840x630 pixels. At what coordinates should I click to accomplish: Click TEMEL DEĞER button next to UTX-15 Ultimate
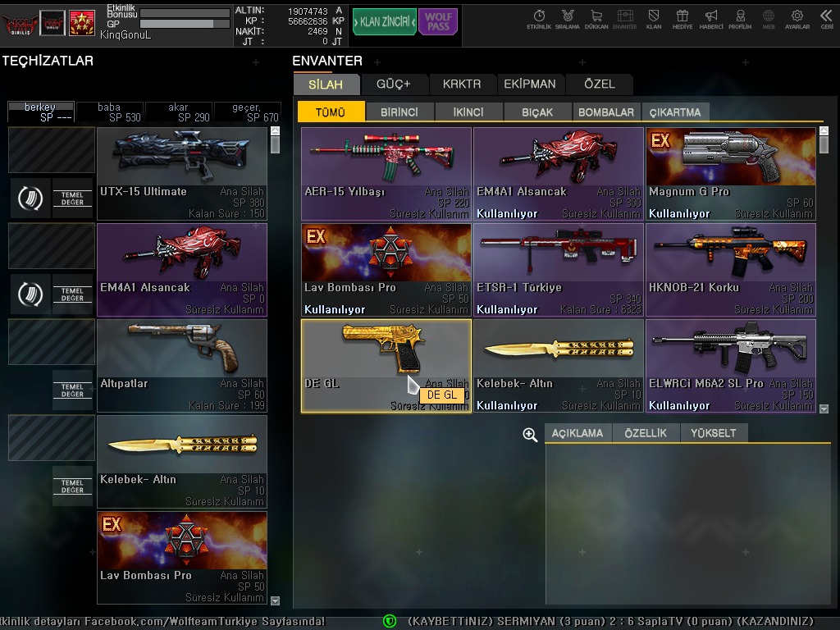click(x=72, y=199)
